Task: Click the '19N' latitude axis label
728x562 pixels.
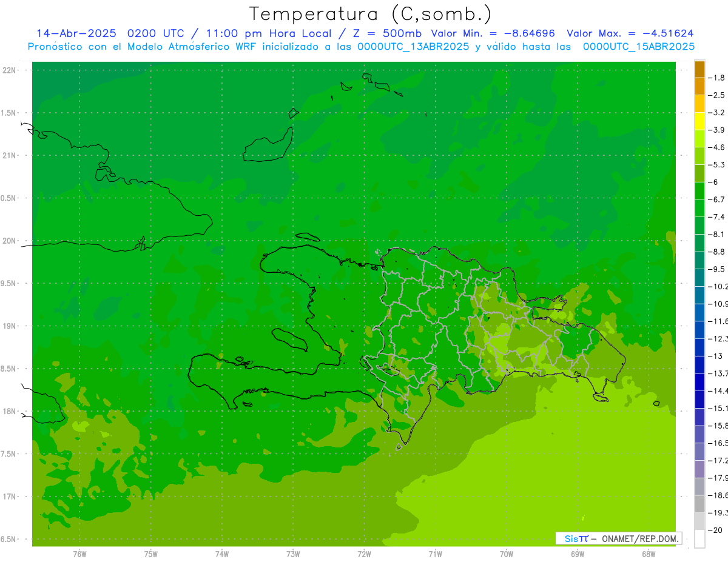Action: pyautogui.click(x=10, y=326)
